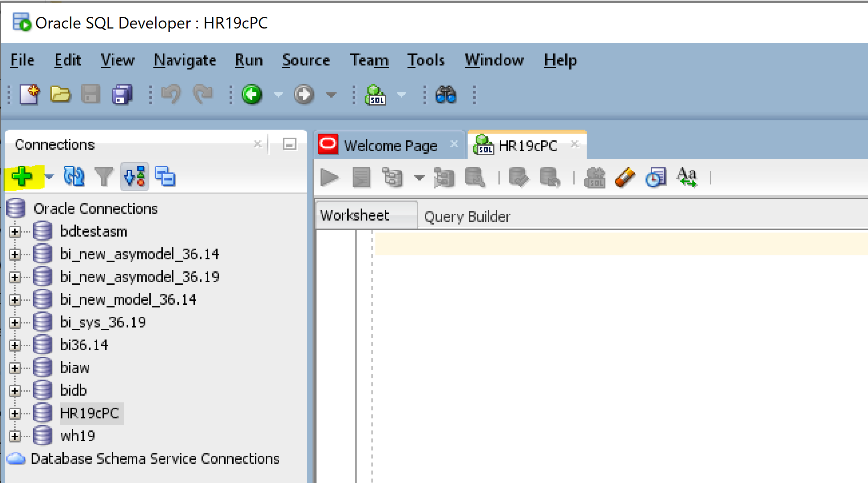The image size is (868, 483).
Task: Click the Rollback icon
Action: point(550,177)
